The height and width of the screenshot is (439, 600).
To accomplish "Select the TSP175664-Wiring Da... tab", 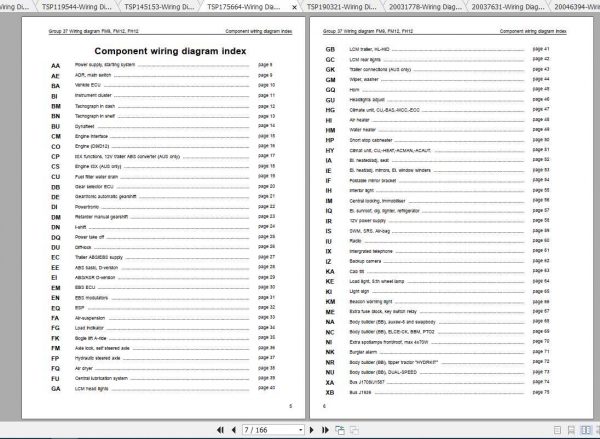I will pos(243,7).
